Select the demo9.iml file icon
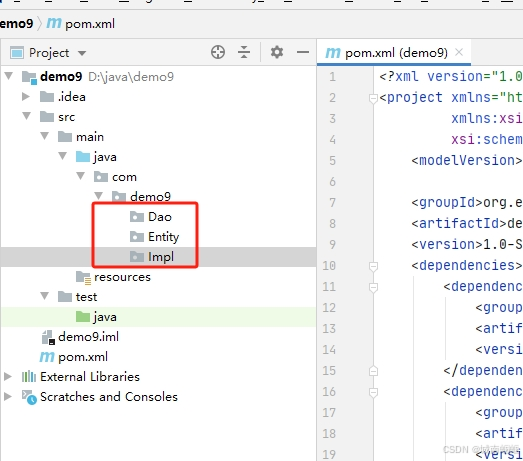The height and width of the screenshot is (461, 523). (x=48, y=337)
